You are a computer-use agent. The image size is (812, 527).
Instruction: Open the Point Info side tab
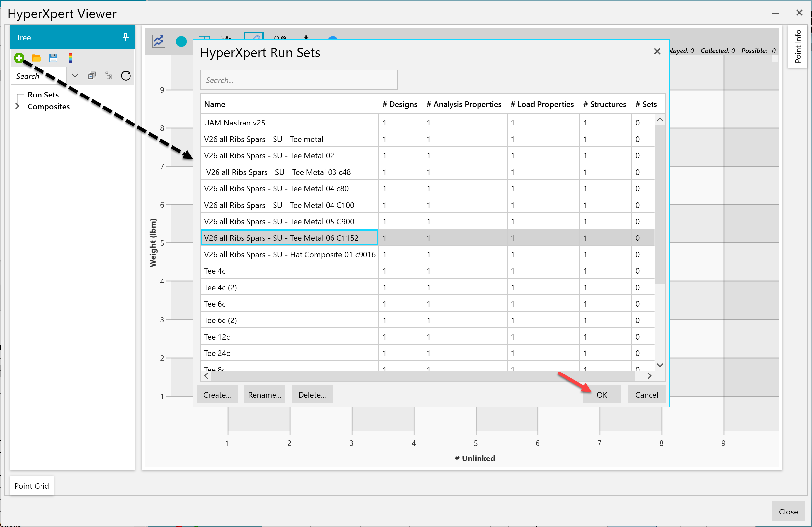pyautogui.click(x=798, y=46)
